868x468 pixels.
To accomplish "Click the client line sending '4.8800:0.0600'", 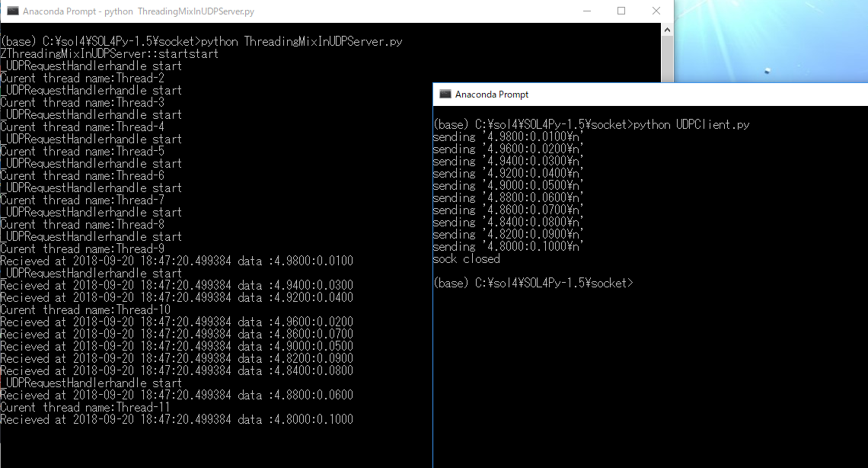I will [x=508, y=197].
